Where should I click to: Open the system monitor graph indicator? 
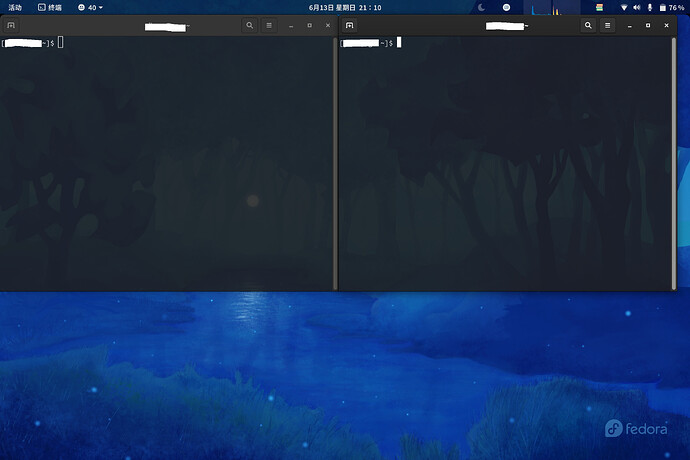[x=551, y=7]
